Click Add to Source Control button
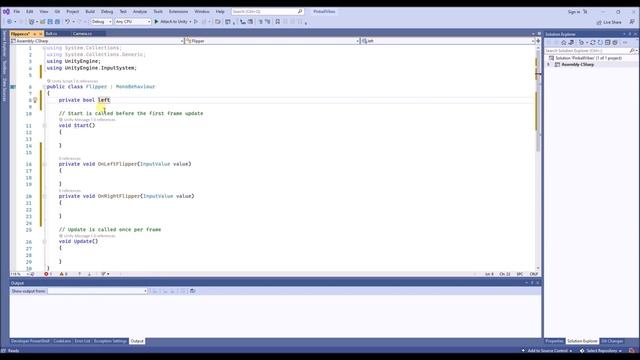 (547, 351)
